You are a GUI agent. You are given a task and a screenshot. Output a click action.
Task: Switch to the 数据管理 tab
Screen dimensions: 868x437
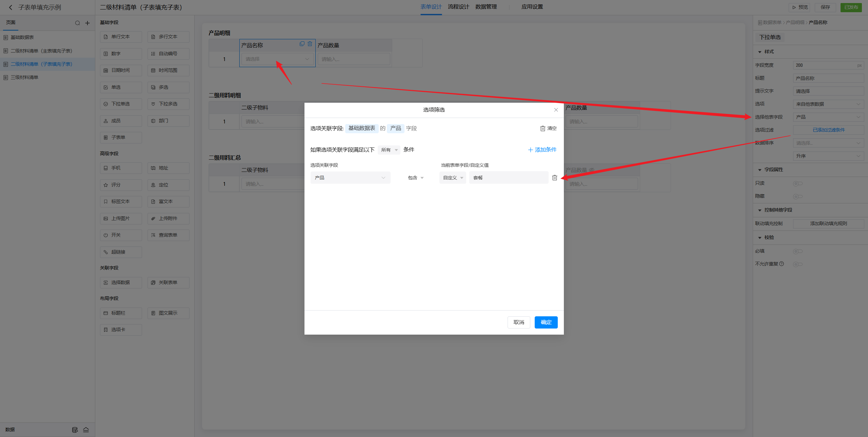point(486,7)
